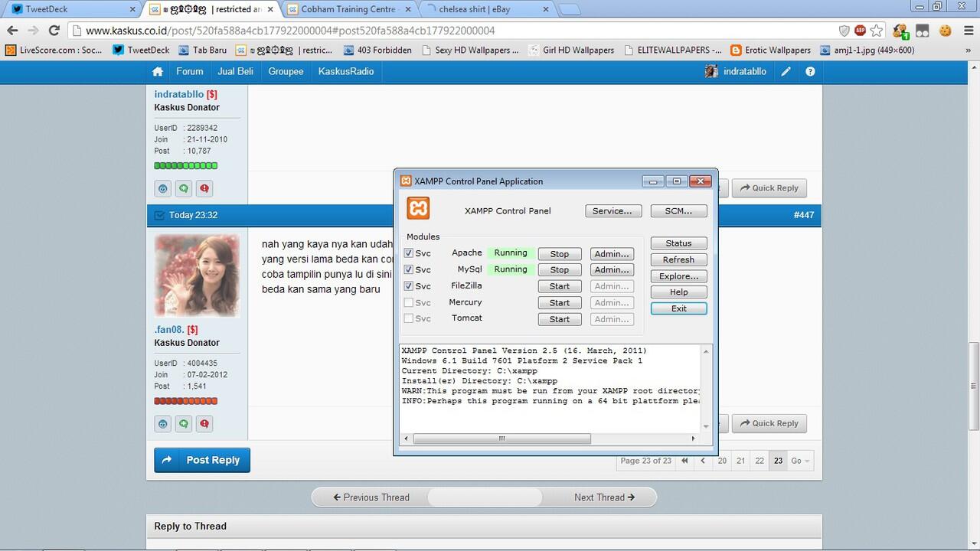The image size is (980, 551).
Task: Uncheck the Svc checkbox for FileZilla
Action: [x=409, y=286]
